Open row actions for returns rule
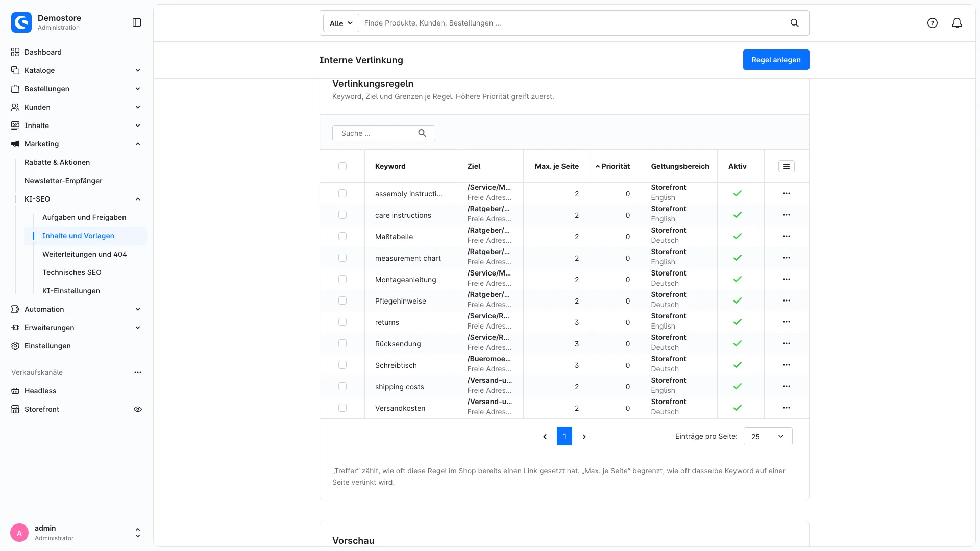 tap(787, 322)
